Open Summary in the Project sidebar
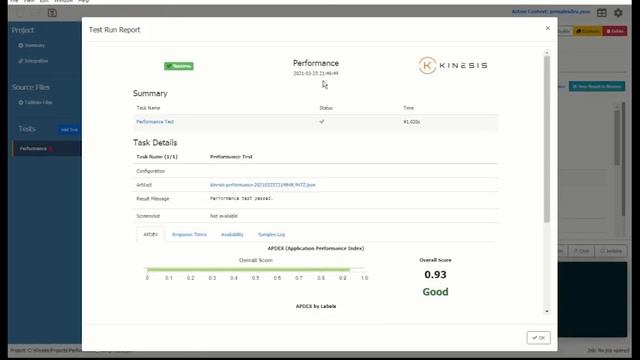 (32, 45)
